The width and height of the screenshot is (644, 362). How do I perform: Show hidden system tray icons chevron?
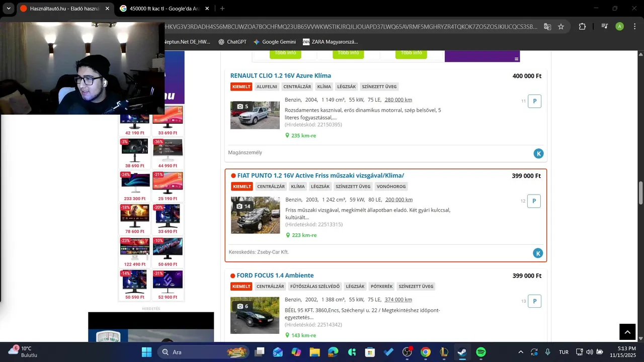[x=521, y=352]
